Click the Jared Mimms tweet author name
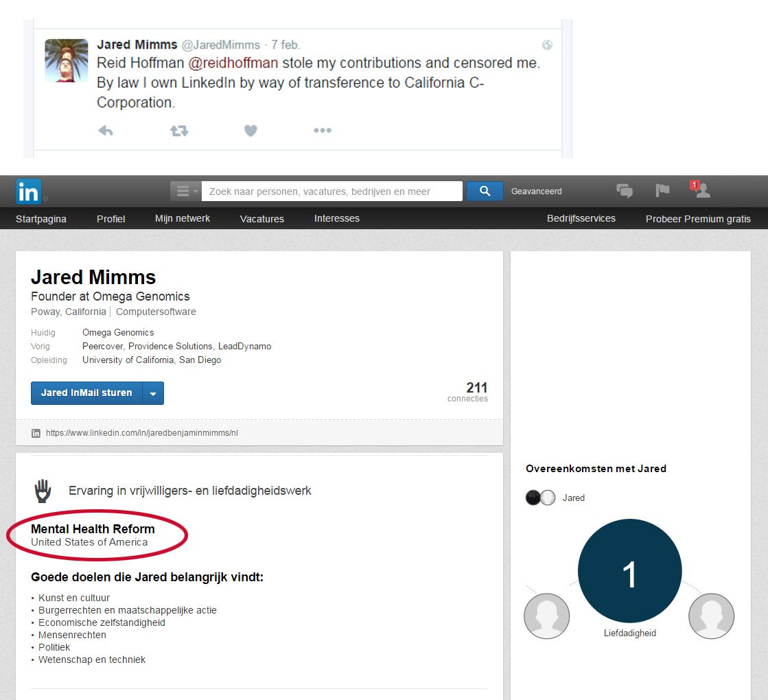Viewport: 768px width, 700px height. point(137,45)
